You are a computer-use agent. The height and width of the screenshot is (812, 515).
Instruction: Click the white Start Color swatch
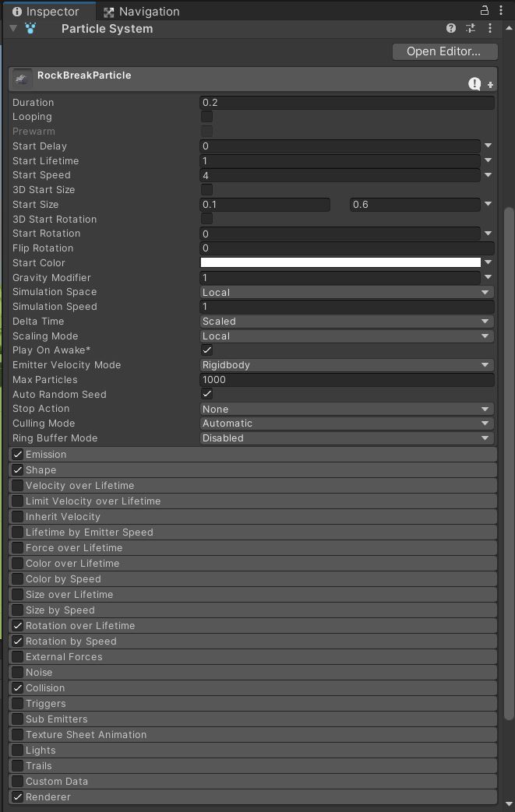point(340,262)
